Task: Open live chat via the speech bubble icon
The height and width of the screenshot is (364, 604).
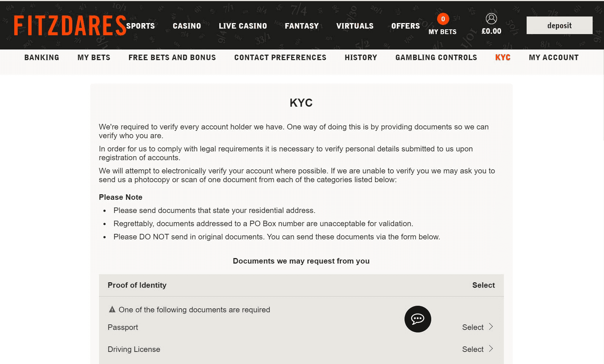Action: (x=417, y=319)
